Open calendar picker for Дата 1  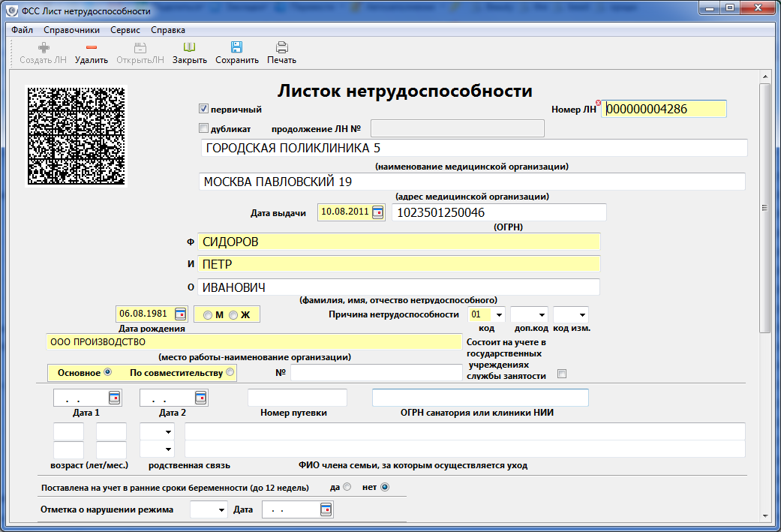(x=114, y=398)
